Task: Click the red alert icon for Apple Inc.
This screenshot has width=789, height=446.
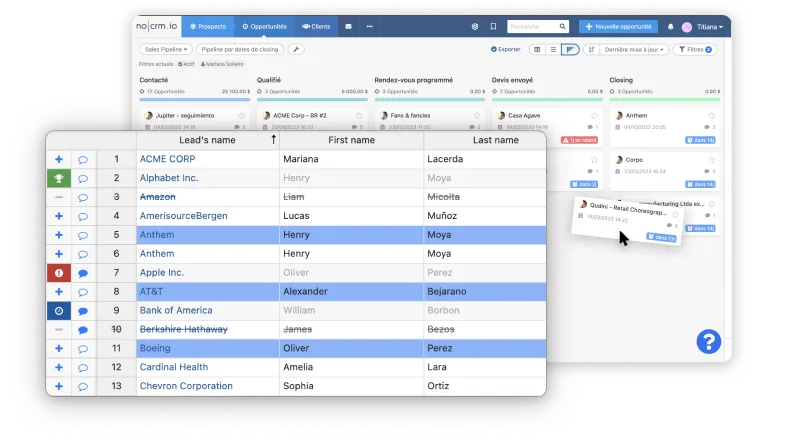Action: click(59, 273)
